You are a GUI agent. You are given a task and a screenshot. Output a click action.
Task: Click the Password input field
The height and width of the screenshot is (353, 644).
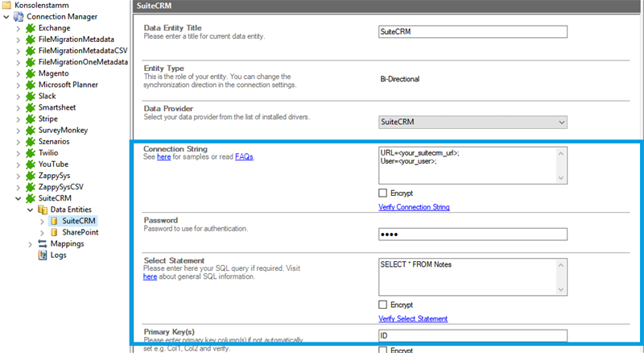(473, 235)
